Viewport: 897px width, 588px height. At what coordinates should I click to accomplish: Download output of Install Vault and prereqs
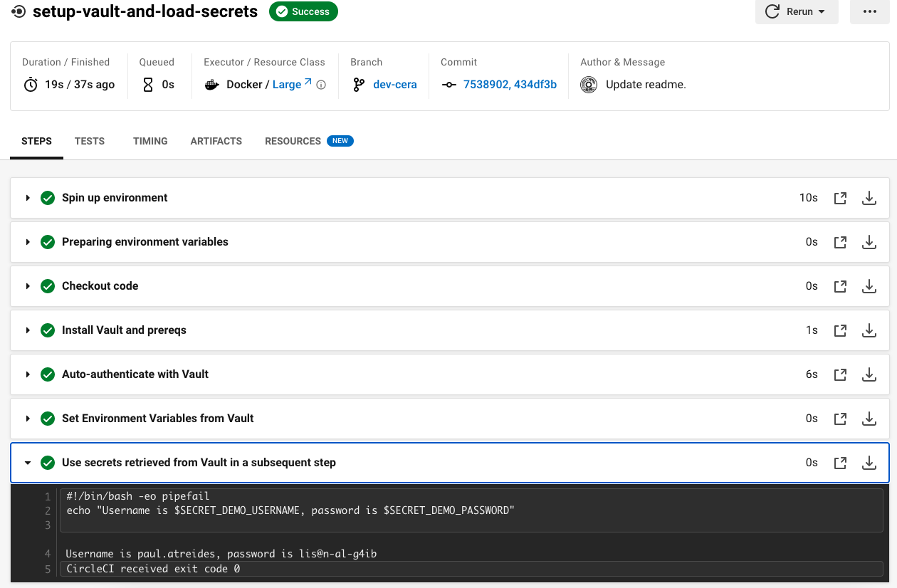(x=869, y=330)
